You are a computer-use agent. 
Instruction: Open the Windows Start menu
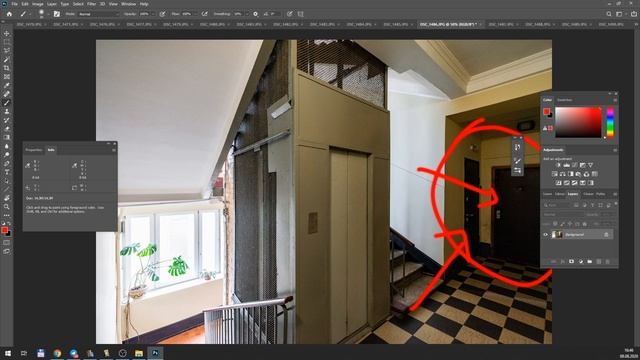8,353
